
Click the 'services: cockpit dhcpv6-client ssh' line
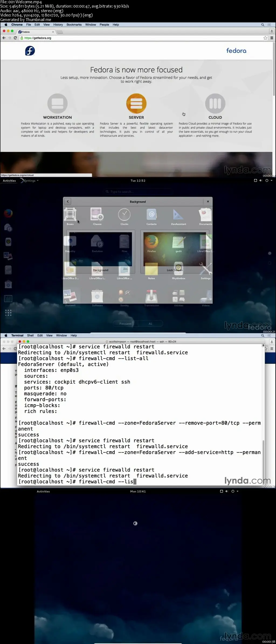click(x=77, y=382)
